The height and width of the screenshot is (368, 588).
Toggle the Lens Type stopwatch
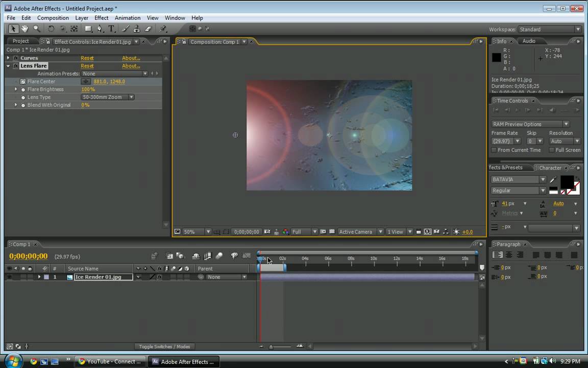[23, 97]
